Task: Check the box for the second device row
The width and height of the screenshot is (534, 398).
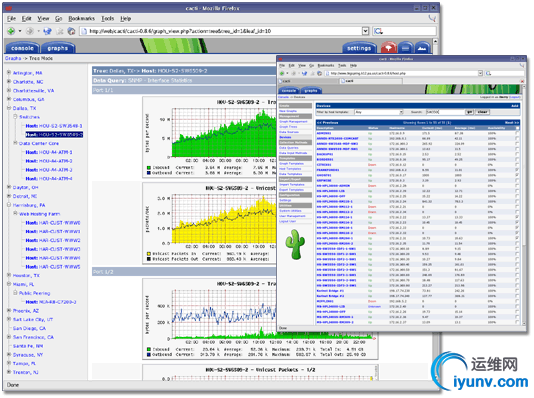Action: point(517,139)
